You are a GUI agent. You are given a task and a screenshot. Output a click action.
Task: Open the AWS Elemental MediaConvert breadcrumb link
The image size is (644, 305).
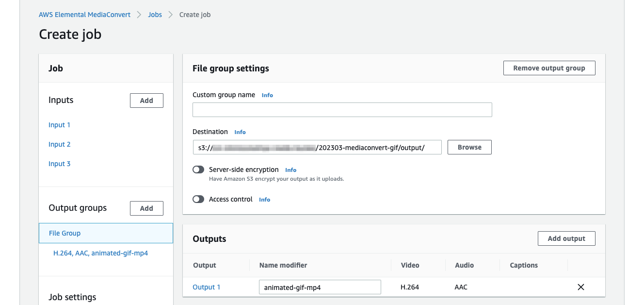(x=84, y=15)
